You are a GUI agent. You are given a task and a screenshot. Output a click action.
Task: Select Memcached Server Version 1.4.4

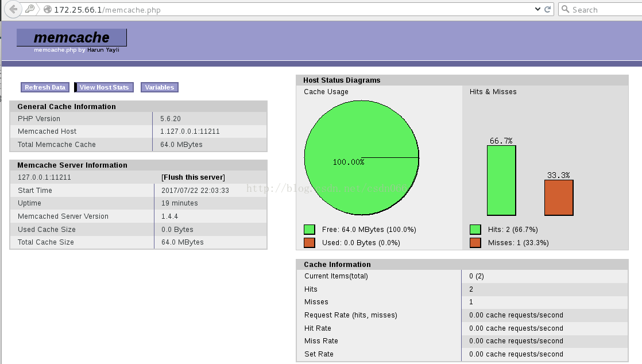pyautogui.click(x=169, y=216)
